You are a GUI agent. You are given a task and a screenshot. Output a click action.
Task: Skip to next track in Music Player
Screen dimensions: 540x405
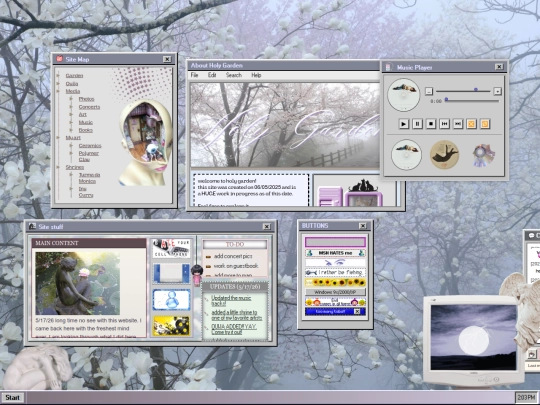click(458, 124)
